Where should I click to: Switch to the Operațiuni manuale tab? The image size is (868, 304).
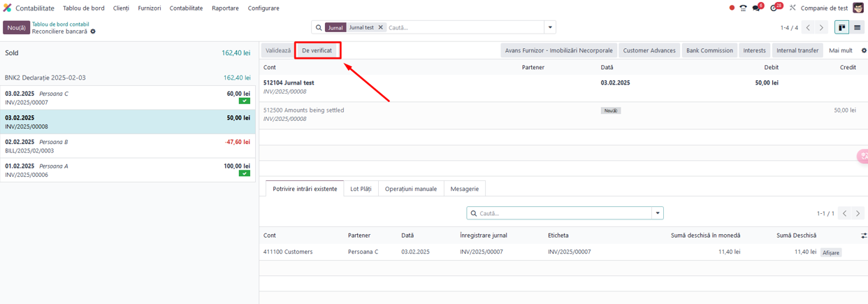410,189
